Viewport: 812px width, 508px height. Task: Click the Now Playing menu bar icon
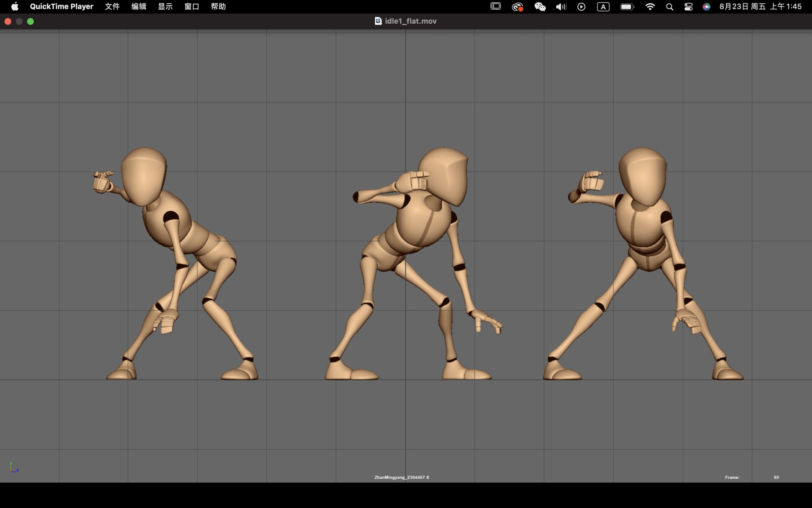[582, 6]
